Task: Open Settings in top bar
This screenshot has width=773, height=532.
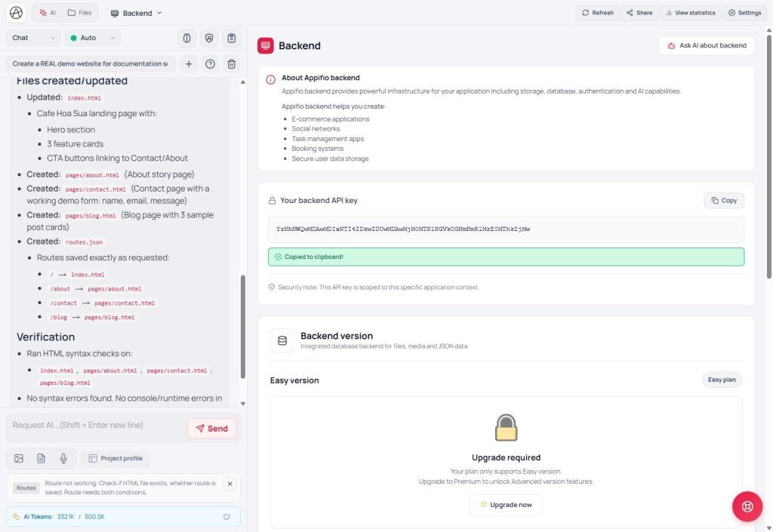Action: point(744,13)
